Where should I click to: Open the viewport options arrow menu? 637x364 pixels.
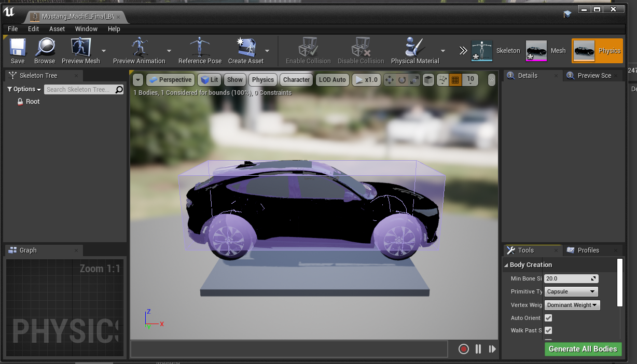click(x=138, y=80)
